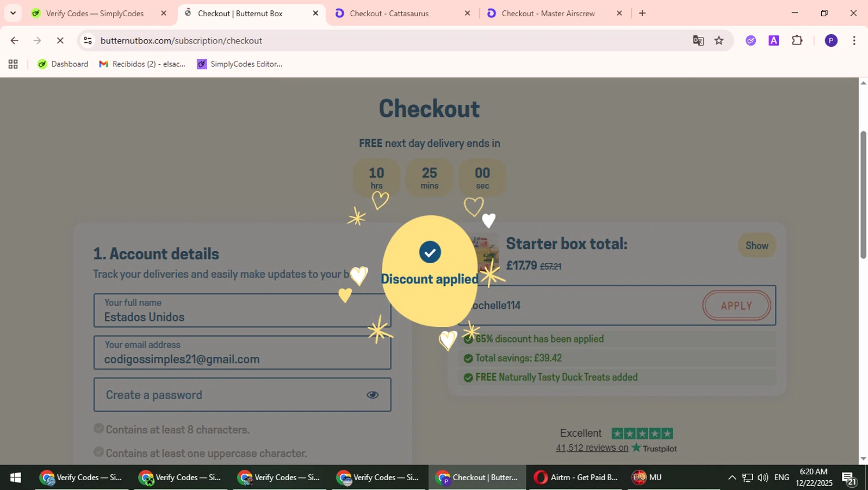Close the Verify Codes SimplyCodes tab

163,13
